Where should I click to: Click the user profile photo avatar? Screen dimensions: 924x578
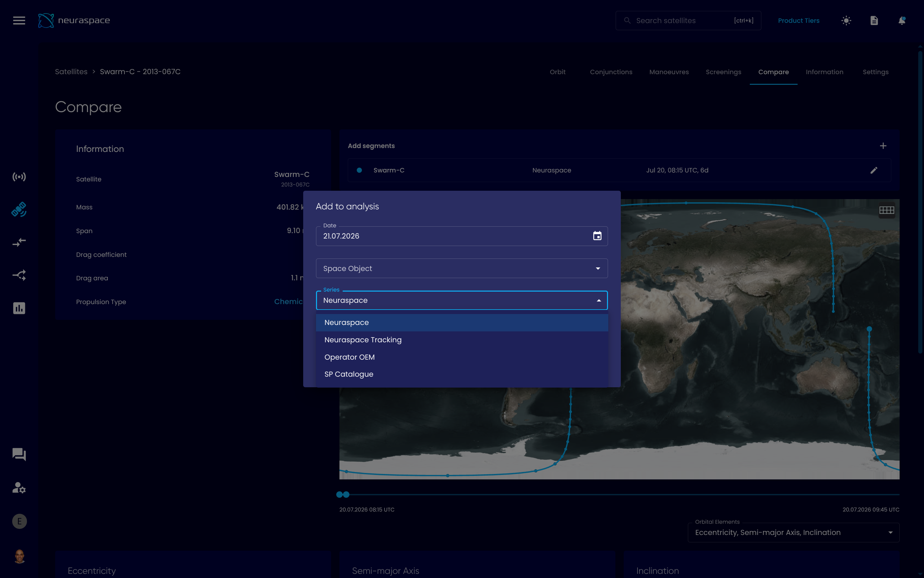pos(20,556)
